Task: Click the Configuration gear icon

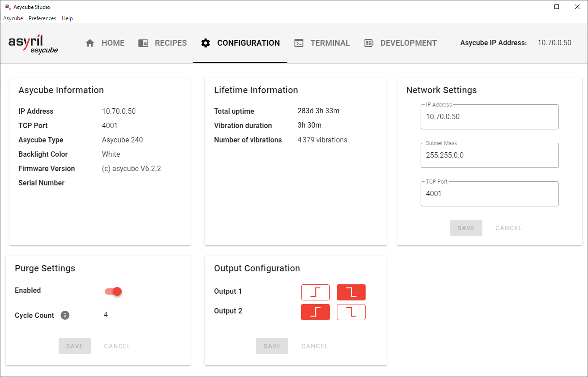Action: [x=205, y=43]
